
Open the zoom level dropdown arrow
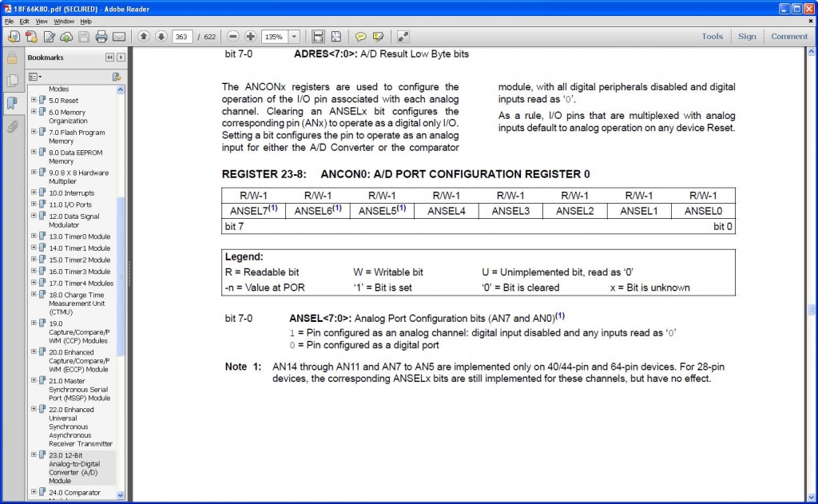[x=294, y=37]
